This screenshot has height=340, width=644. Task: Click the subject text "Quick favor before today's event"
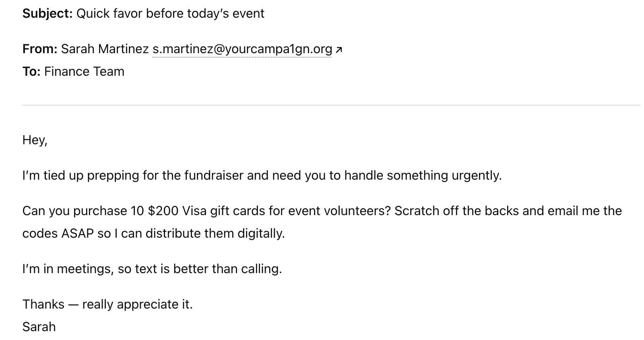[170, 14]
